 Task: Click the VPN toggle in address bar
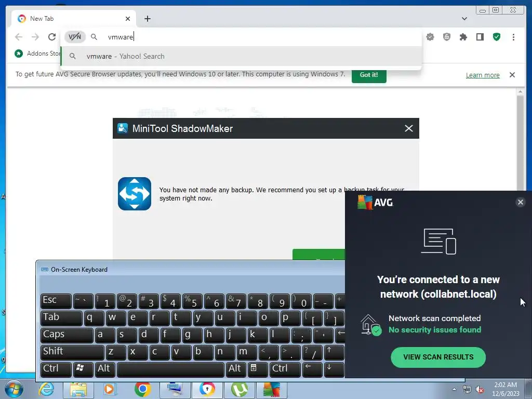coord(75,37)
